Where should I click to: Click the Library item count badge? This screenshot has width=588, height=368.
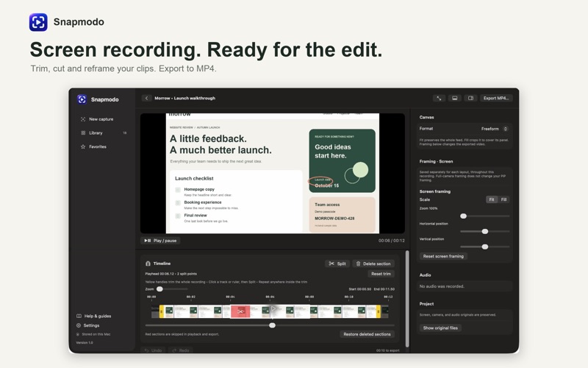[125, 133]
